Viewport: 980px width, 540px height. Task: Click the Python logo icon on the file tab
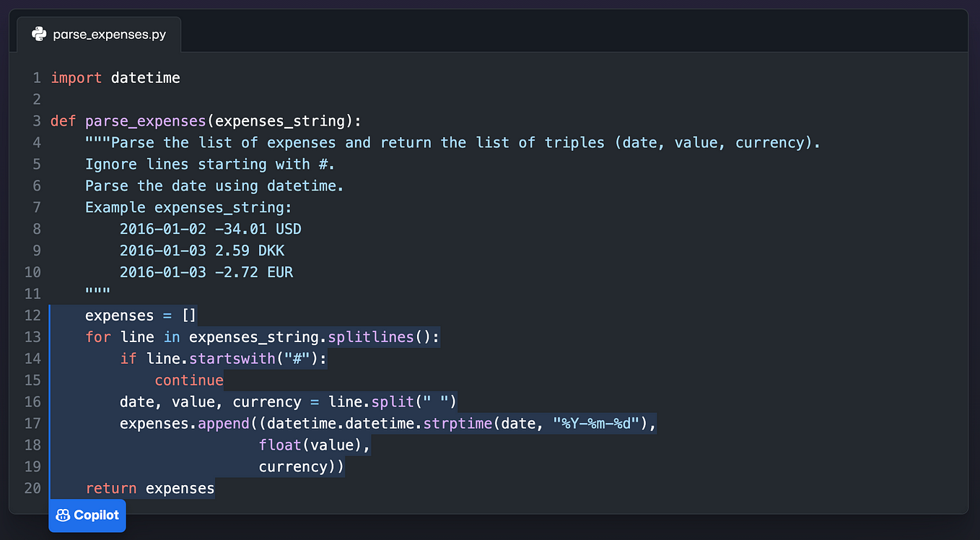39,33
